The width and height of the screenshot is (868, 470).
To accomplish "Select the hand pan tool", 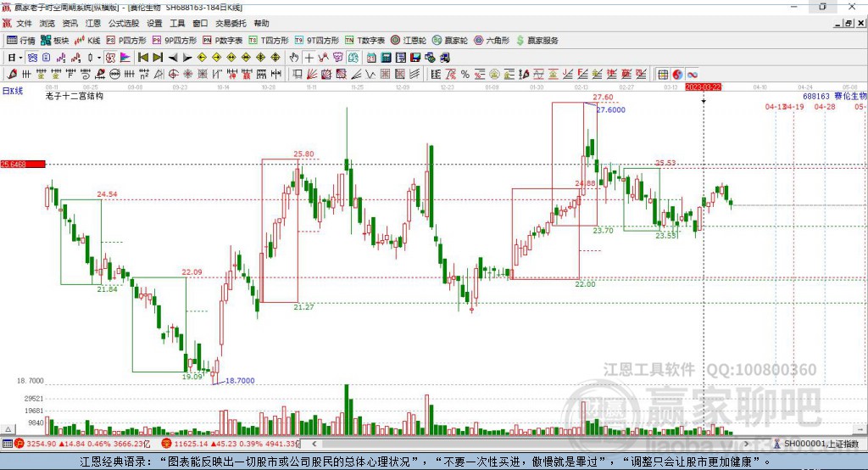I will coord(294,58).
